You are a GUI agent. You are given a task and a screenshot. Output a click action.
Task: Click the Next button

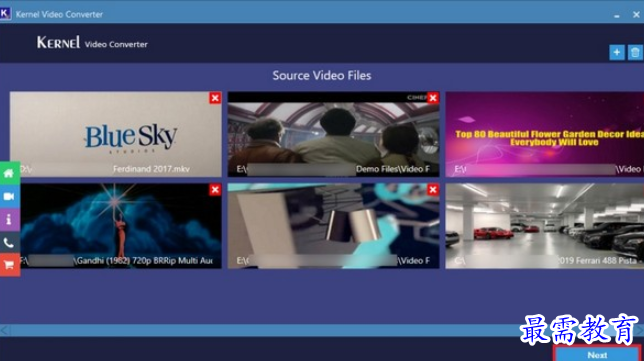[x=597, y=354]
